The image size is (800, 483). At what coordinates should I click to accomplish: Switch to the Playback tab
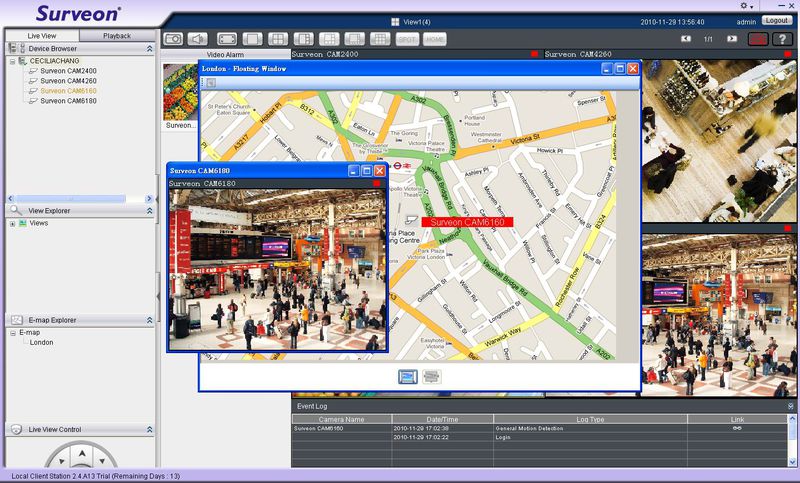click(x=117, y=36)
